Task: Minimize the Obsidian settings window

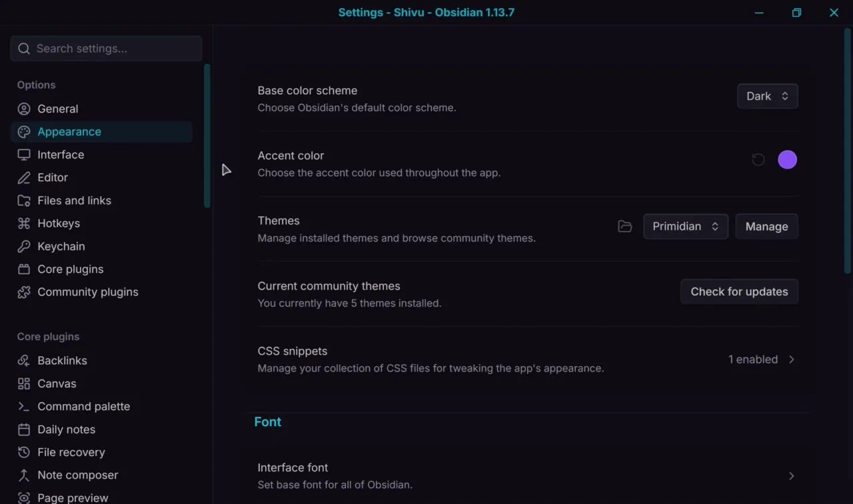Action: (759, 13)
